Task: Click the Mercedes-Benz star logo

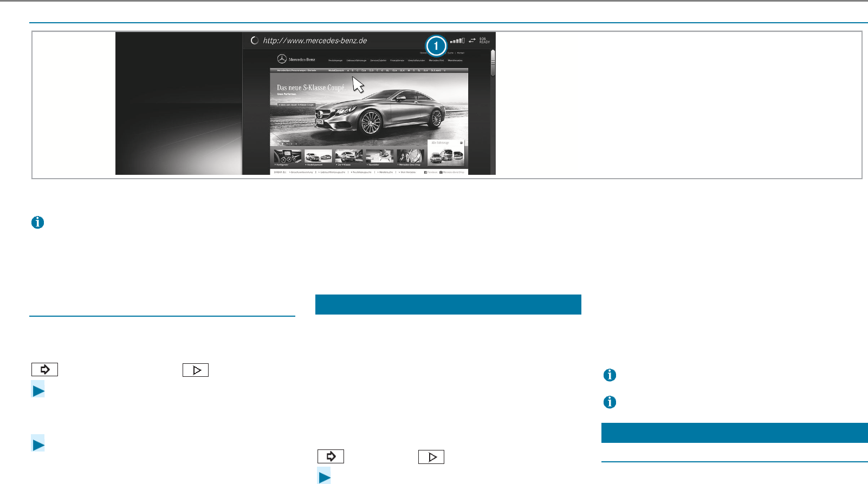Action: (282, 59)
